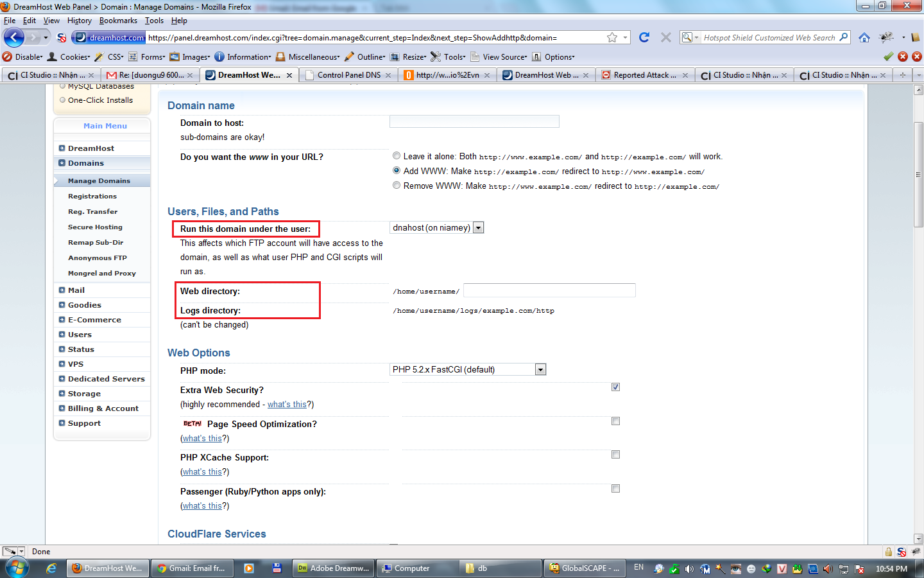Go back with the browser Back arrow

[13, 37]
